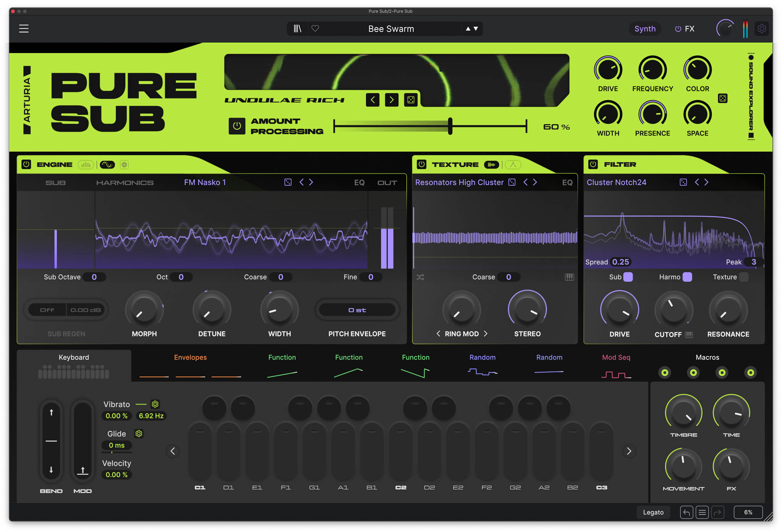The image size is (782, 532).
Task: Select the Engine waveform mode icon
Action: point(107,165)
